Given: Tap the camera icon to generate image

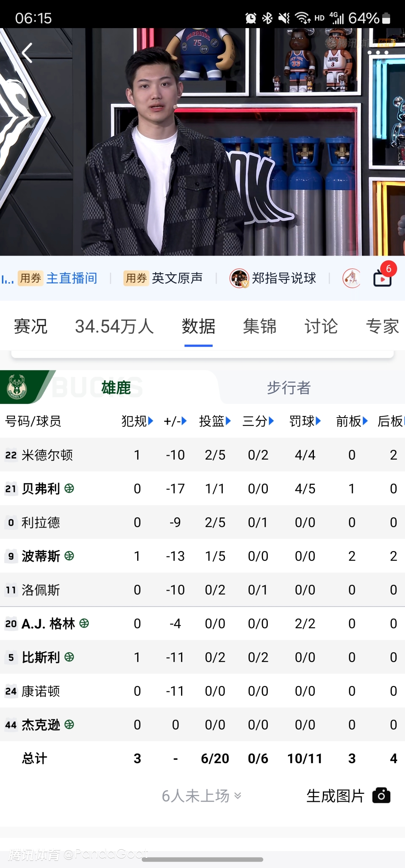Looking at the screenshot, I should click(x=381, y=795).
